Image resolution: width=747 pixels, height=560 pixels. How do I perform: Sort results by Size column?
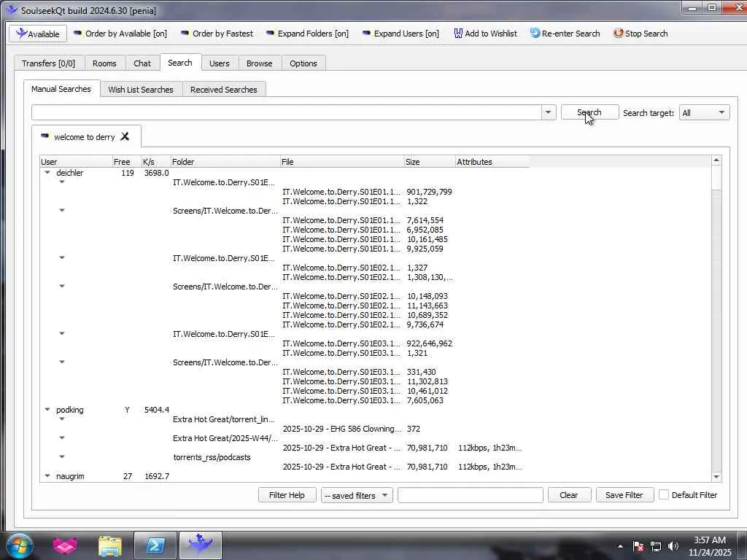(430, 162)
